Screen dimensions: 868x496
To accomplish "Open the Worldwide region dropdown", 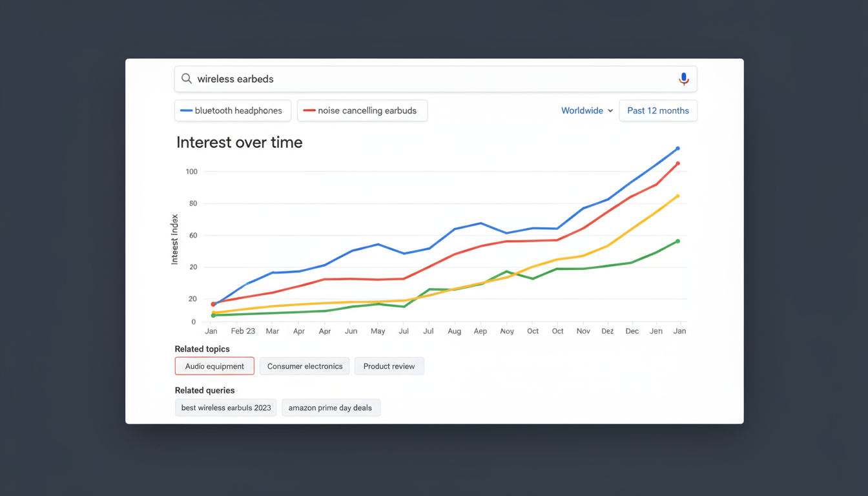I will tap(581, 110).
